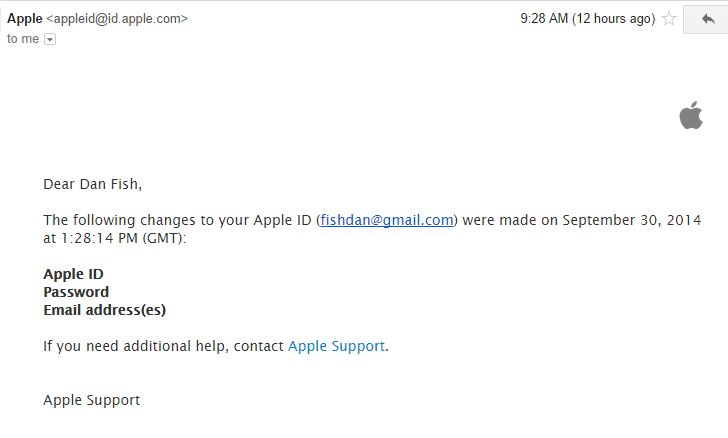Click the reply arrow button
728x438 pixels.
point(707,19)
